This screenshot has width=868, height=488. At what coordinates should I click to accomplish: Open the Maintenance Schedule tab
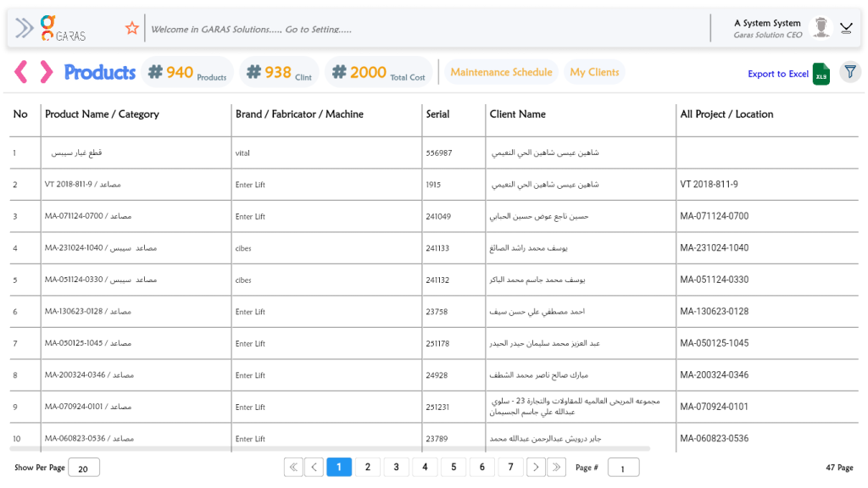pos(501,72)
